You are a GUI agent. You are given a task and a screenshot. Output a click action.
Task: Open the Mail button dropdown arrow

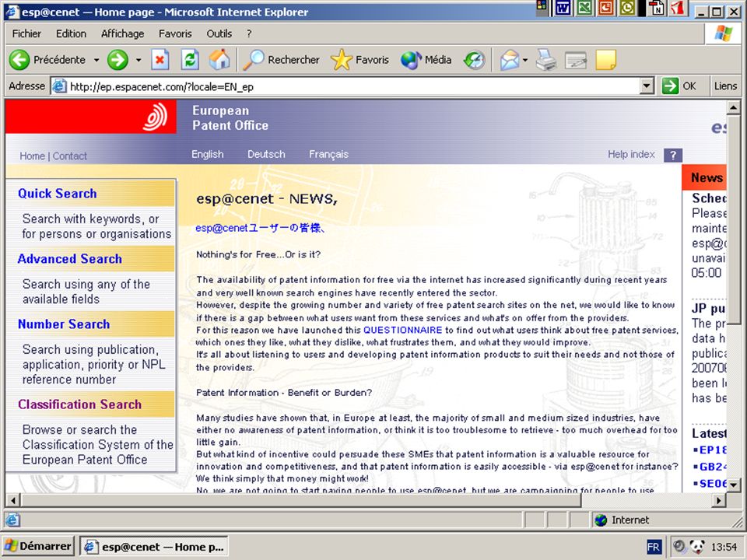pyautogui.click(x=525, y=61)
